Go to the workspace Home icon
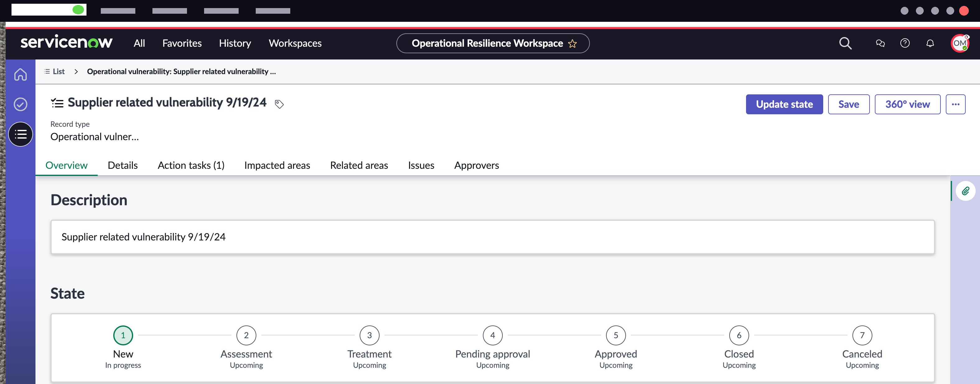980x384 pixels. click(21, 74)
